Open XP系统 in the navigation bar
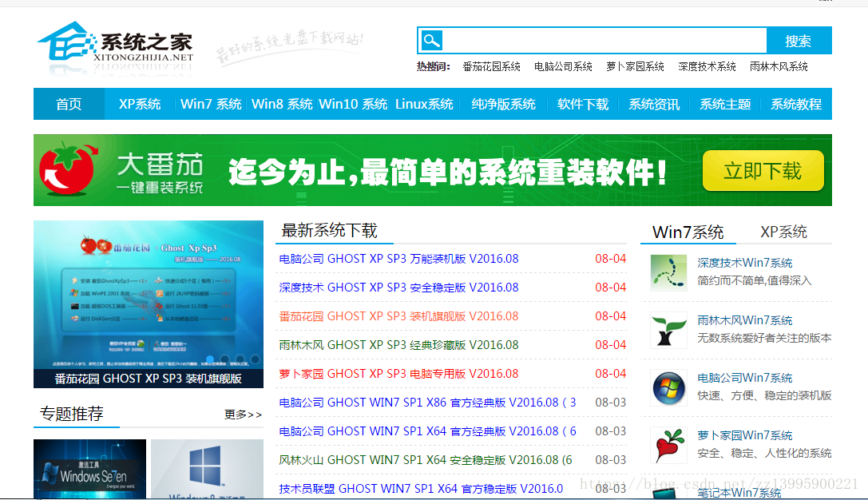868x500 pixels. coord(140,104)
